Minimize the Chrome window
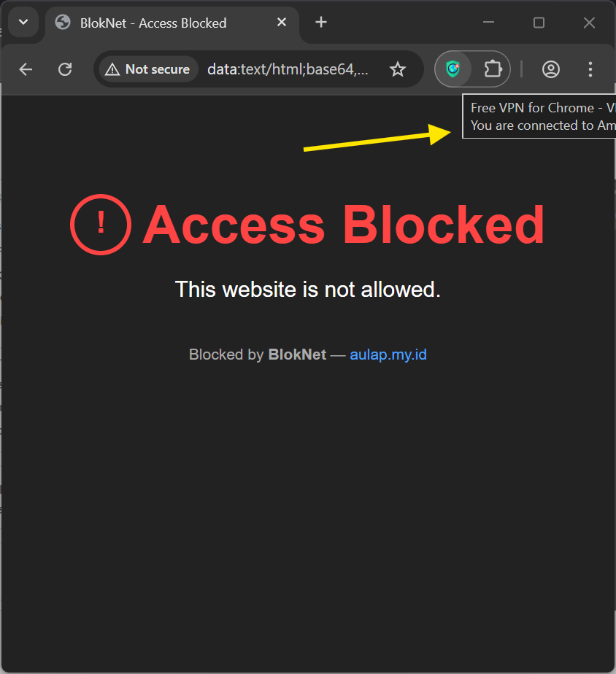 point(489,23)
